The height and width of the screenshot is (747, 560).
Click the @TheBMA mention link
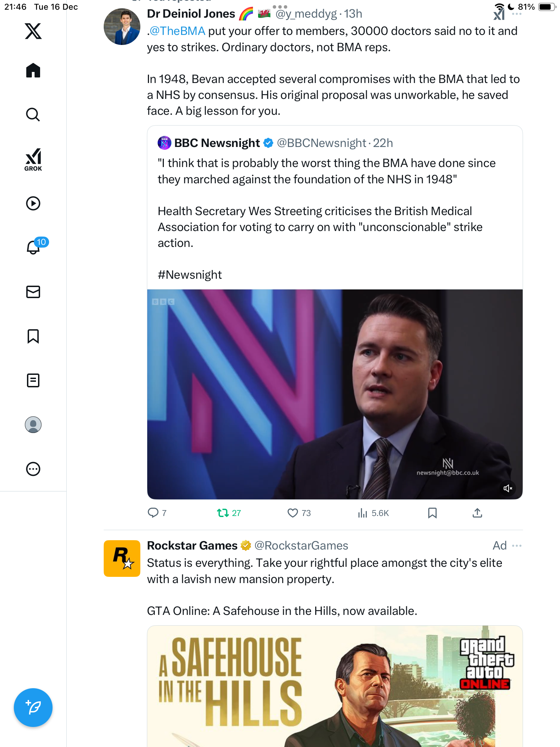pos(177,31)
